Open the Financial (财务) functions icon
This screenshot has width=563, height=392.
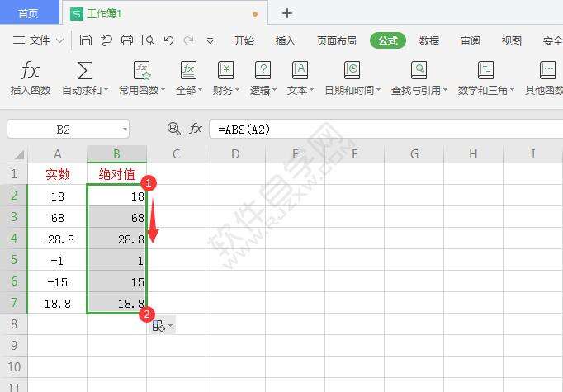225,70
